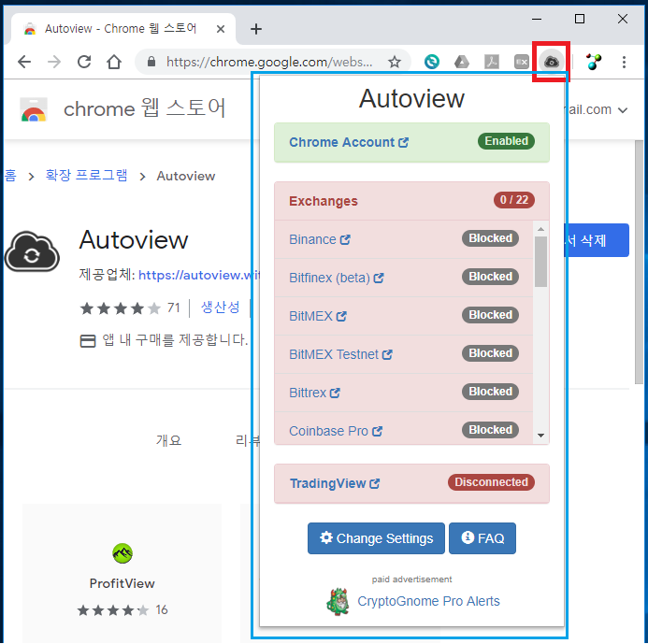Go to 홈 breadcrumb link
This screenshot has height=644, width=648.
10,176
